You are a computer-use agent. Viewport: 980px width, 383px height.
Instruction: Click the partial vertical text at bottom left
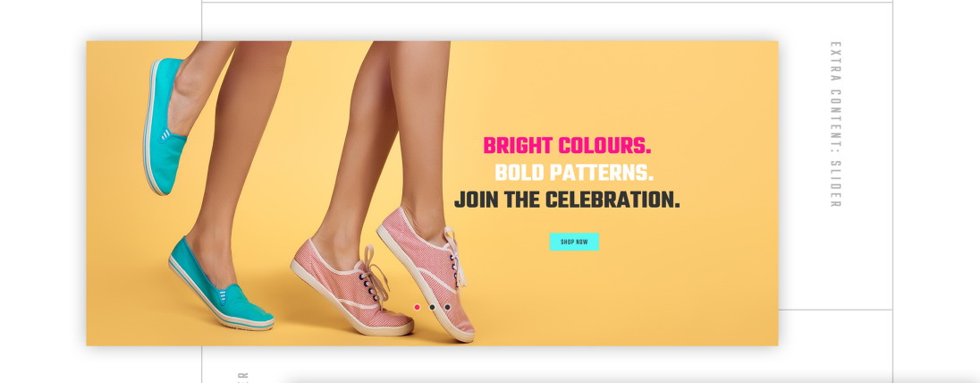(x=242, y=378)
